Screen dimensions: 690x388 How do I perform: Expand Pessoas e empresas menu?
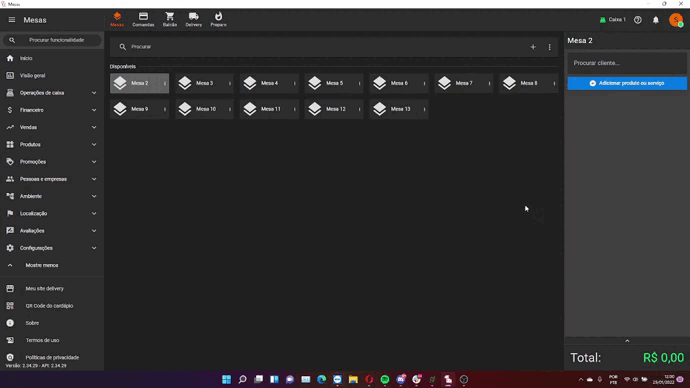tap(52, 179)
